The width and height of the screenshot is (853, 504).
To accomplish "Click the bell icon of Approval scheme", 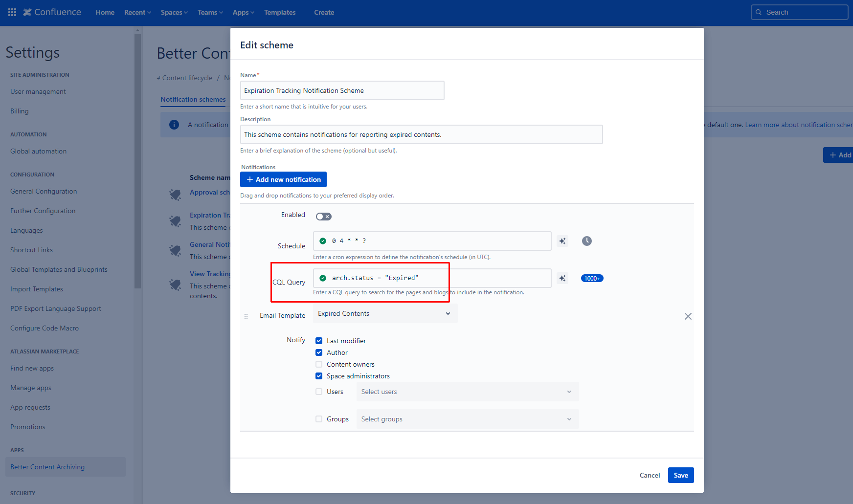I will pyautogui.click(x=175, y=194).
